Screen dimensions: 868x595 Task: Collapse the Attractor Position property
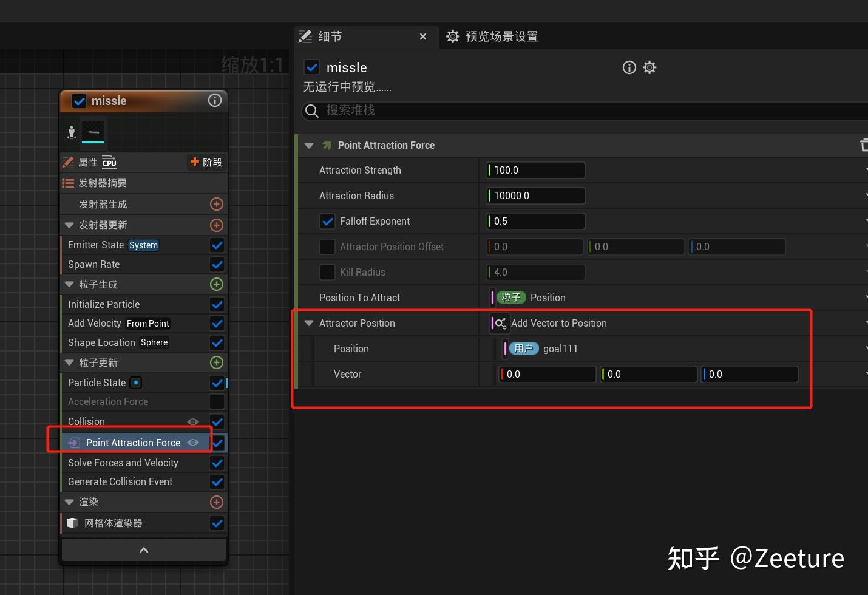[309, 323]
